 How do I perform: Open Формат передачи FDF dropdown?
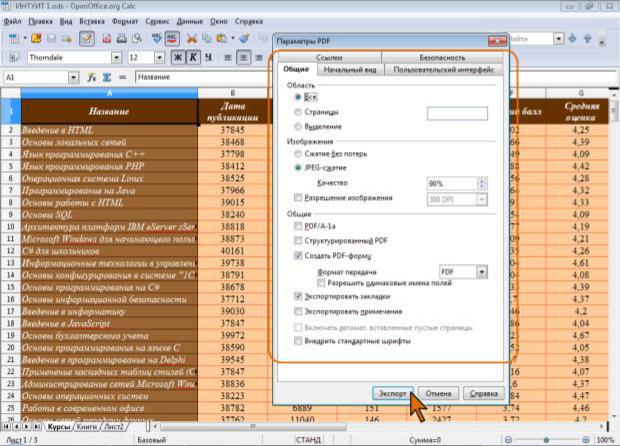[x=482, y=272]
